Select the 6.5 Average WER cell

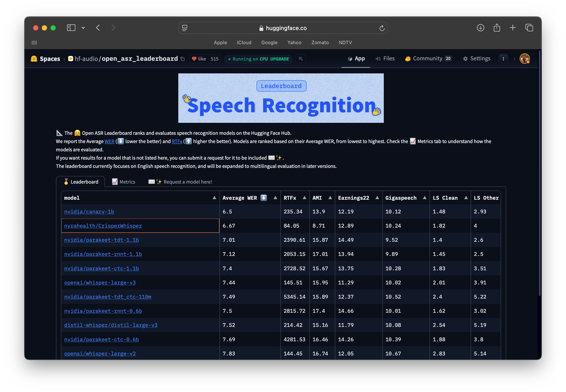(x=250, y=211)
